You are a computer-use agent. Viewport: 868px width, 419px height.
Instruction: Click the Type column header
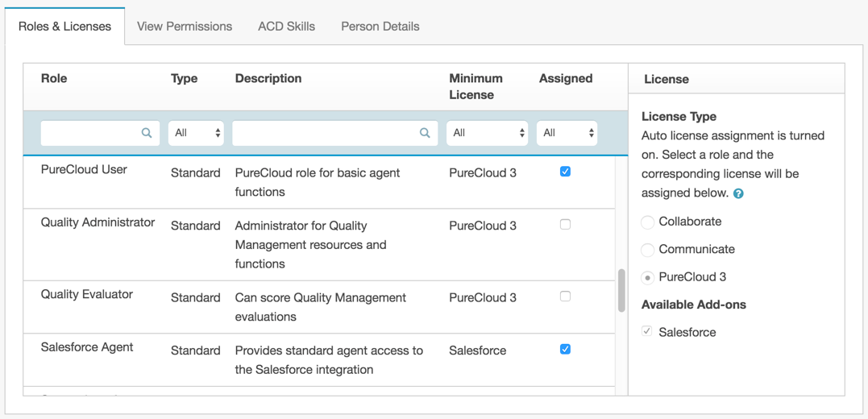tap(185, 79)
